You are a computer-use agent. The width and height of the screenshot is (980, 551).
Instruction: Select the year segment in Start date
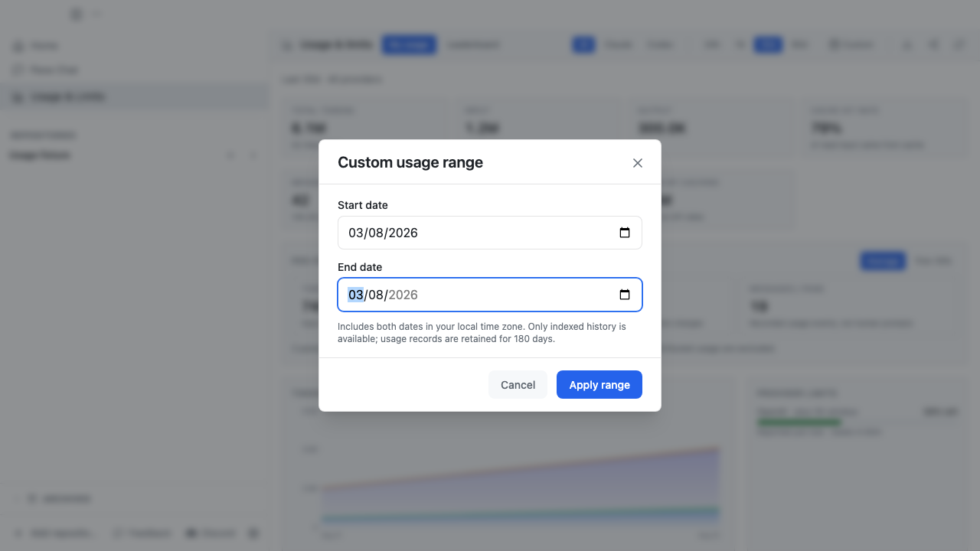(x=403, y=233)
